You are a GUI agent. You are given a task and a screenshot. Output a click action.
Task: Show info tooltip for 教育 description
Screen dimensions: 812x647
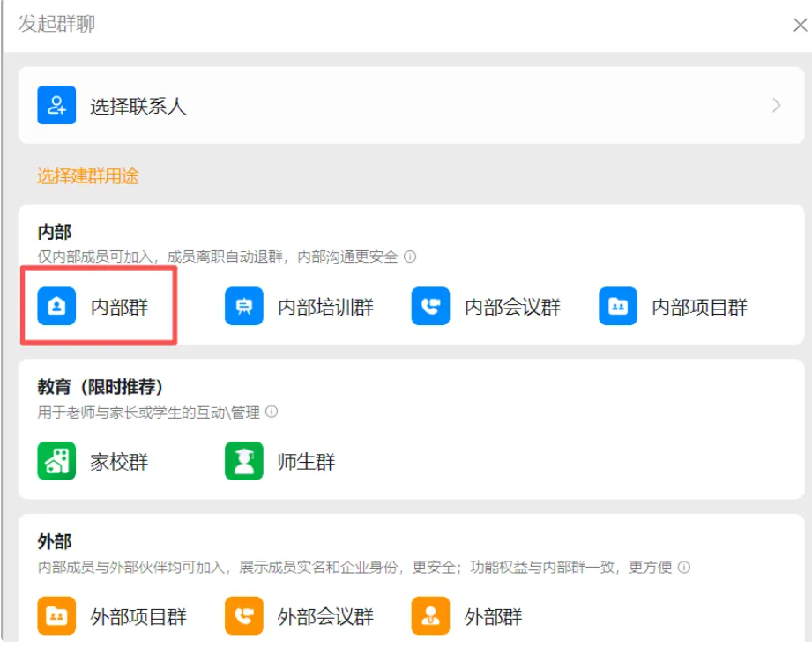click(x=272, y=412)
